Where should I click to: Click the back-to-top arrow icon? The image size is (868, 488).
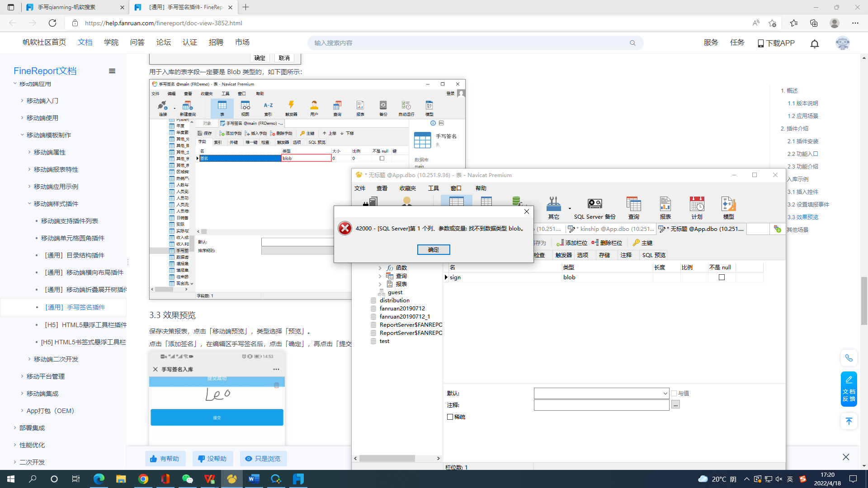[849, 421]
